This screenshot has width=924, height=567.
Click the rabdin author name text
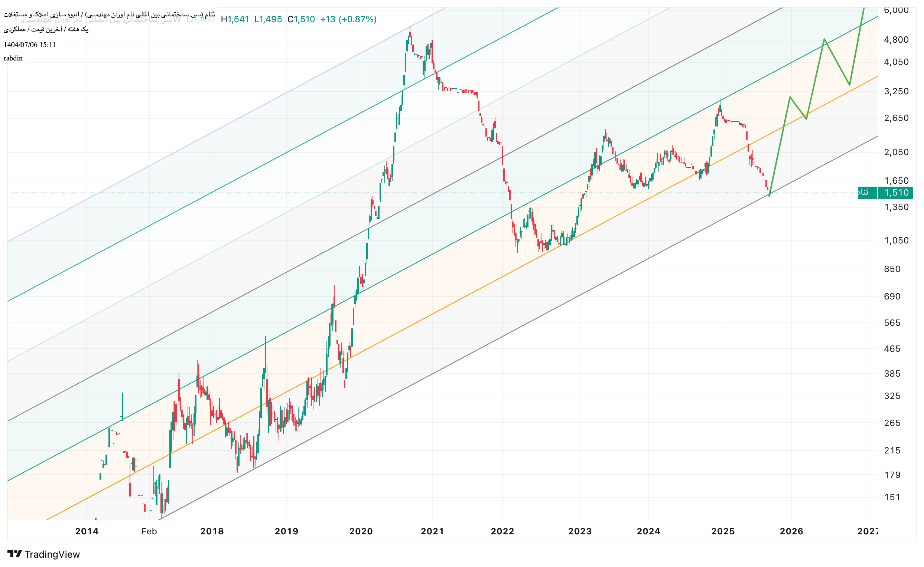(13, 58)
